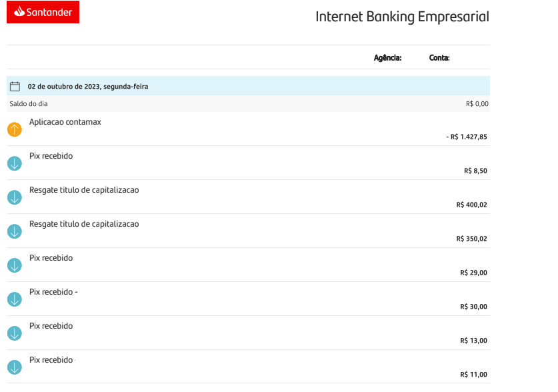Click down-arrow icon for R$ 400,02 resgate
This screenshot has width=558, height=392.
(15, 197)
